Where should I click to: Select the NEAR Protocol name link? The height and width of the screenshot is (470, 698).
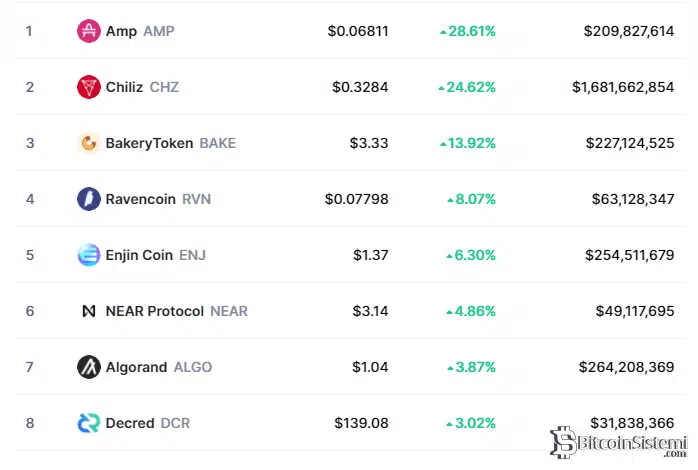(154, 311)
